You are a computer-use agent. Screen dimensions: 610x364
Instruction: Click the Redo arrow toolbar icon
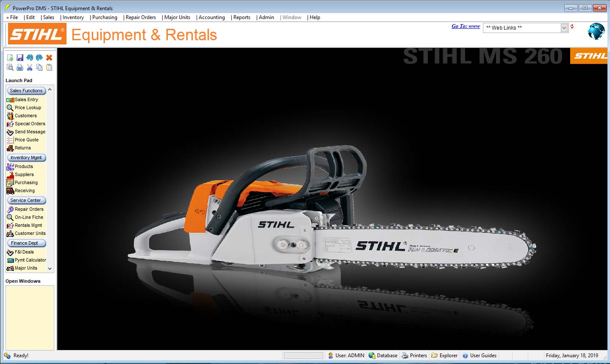coord(39,58)
